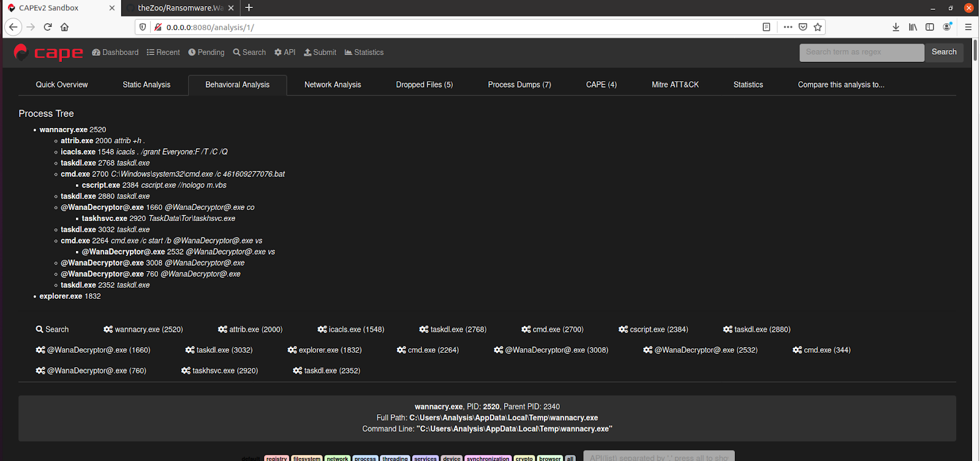The width and height of the screenshot is (980, 461).
Task: Click explorer.exe 1832 in process tree
Action: click(70, 296)
